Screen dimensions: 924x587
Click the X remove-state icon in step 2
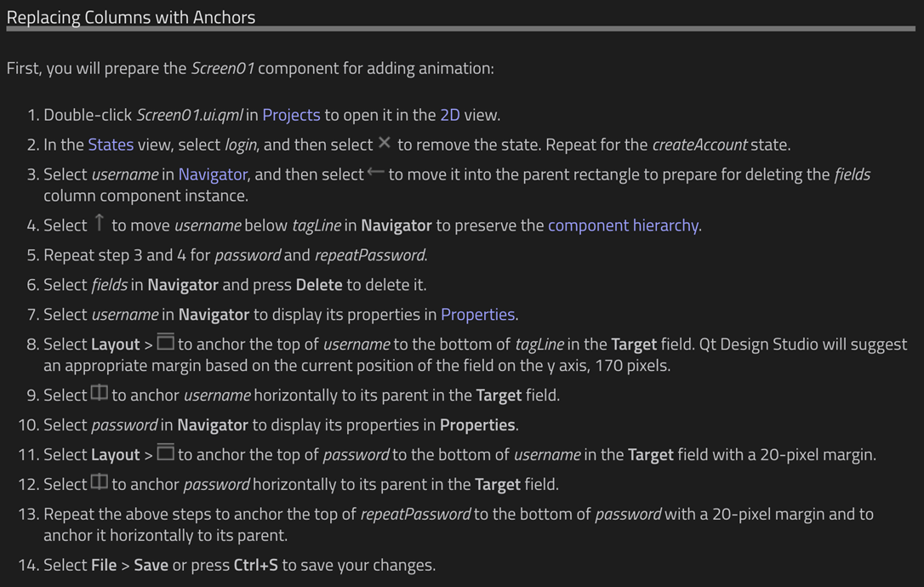point(385,143)
